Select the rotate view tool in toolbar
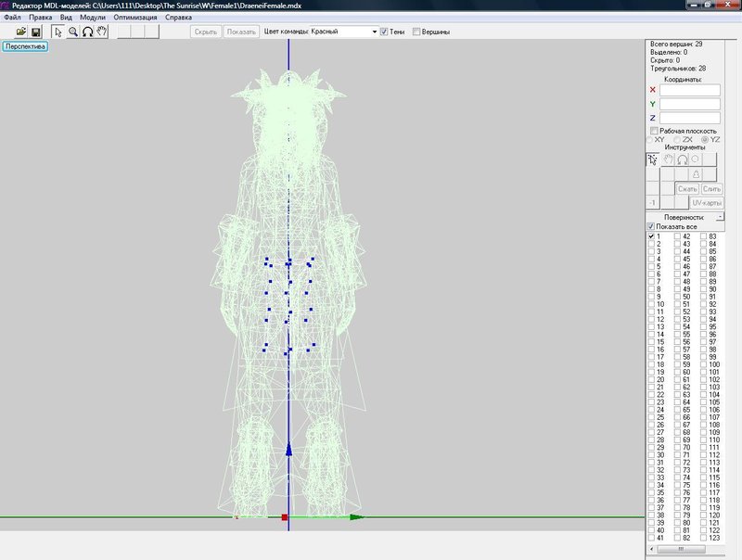742x560 pixels. [87, 32]
